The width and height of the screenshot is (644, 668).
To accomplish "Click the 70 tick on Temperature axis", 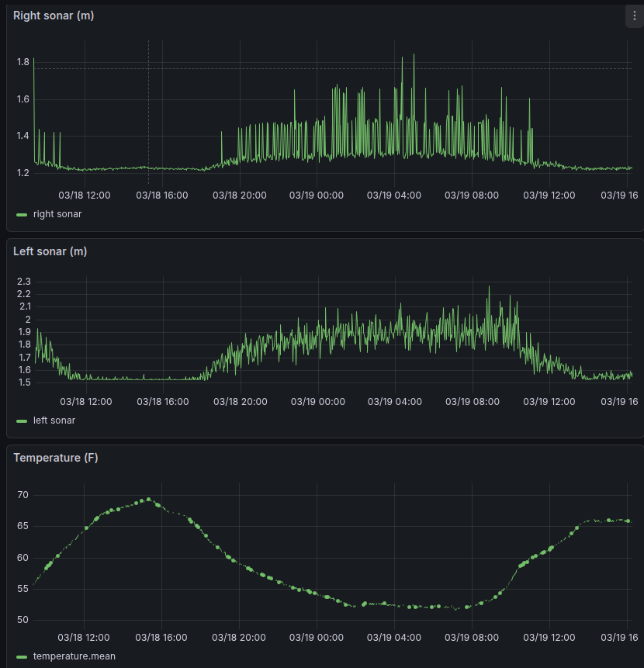I will point(23,495).
